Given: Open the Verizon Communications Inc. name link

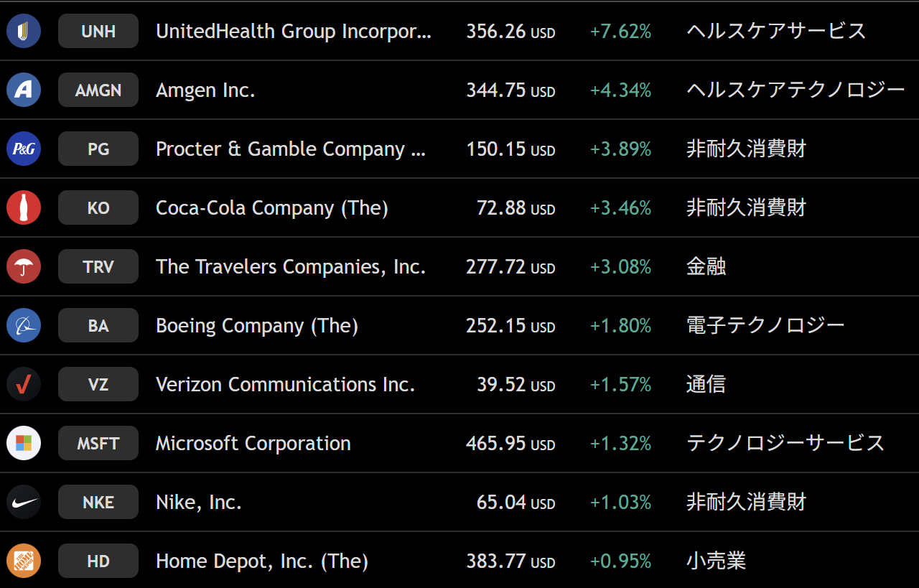Looking at the screenshot, I should point(286,384).
